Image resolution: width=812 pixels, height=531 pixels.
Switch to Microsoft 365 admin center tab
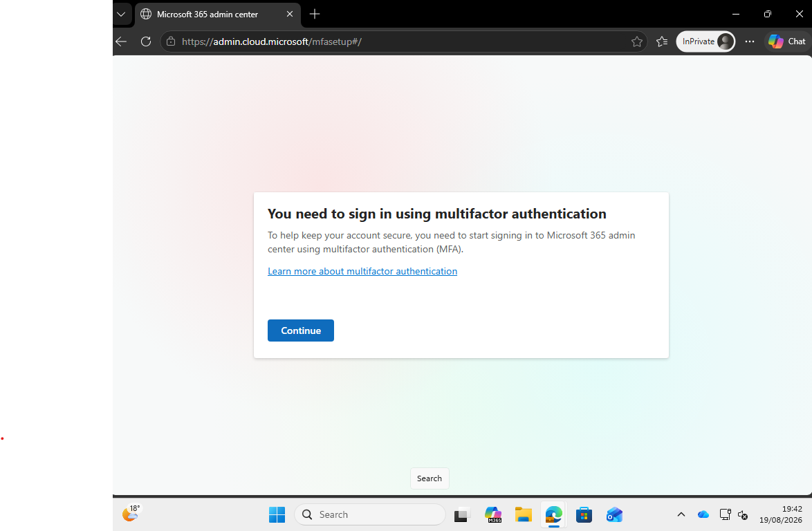coord(207,15)
